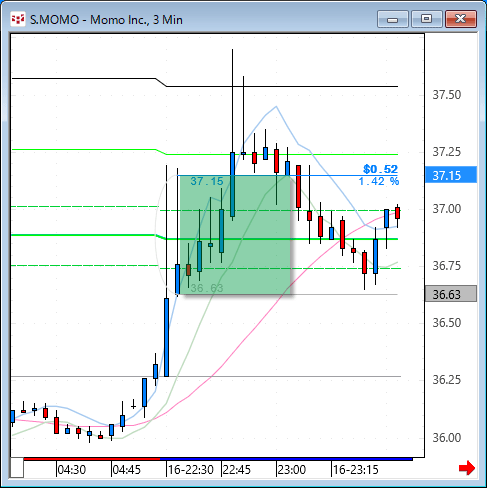Click the 16-23:15 time axis label
This screenshot has width=487, height=488.
[356, 470]
